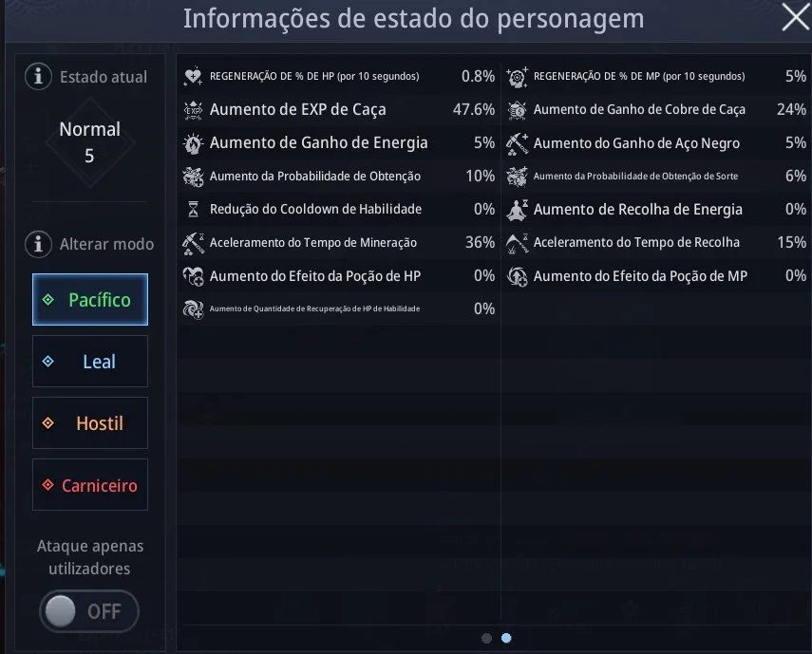
Task: Click the Aumento do Efeito da Poção de HP label
Action: click(x=315, y=276)
